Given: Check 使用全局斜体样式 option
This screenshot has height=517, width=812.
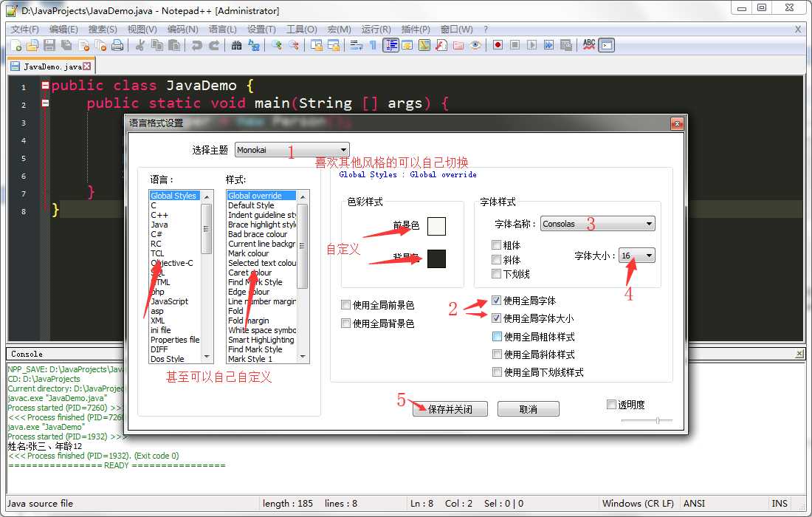Looking at the screenshot, I should tap(497, 355).
